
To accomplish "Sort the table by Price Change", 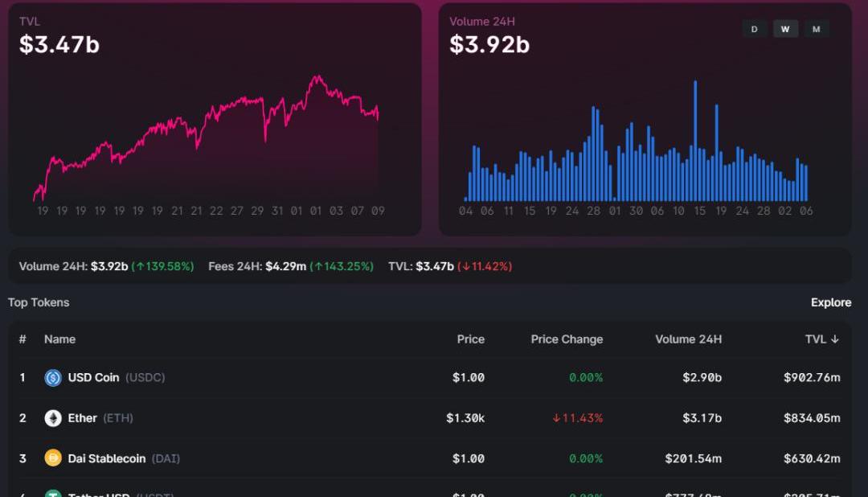I will coord(567,339).
